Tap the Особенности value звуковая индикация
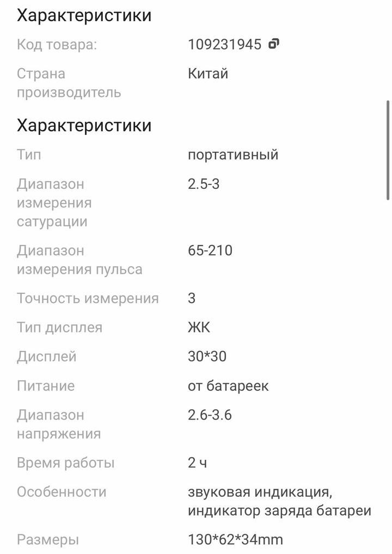392x554 pixels. pos(260,492)
